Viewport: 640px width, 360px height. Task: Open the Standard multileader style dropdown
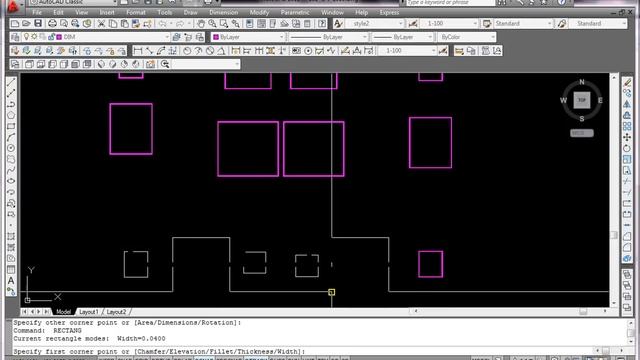[x=624, y=24]
